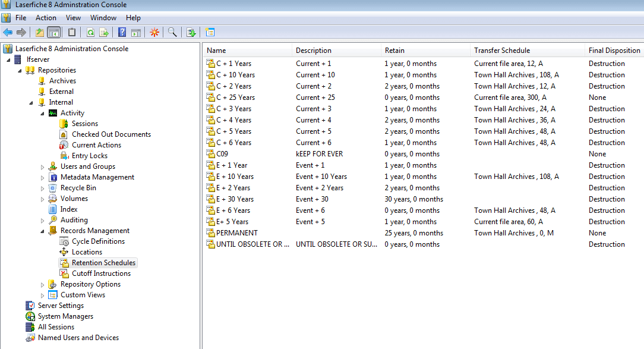Sort by the Final Disposition column header
This screenshot has width=644, height=349.
click(614, 50)
